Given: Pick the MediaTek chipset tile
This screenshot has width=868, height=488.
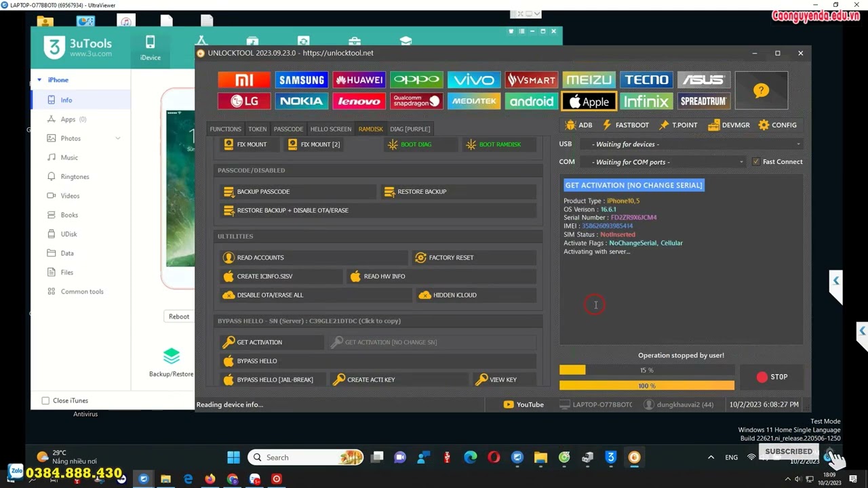Looking at the screenshot, I should pyautogui.click(x=474, y=102).
